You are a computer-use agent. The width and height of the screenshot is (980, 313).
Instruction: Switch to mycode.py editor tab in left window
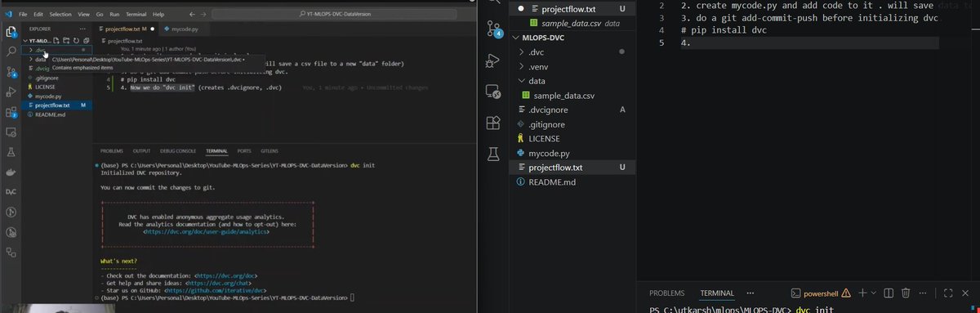185,29
